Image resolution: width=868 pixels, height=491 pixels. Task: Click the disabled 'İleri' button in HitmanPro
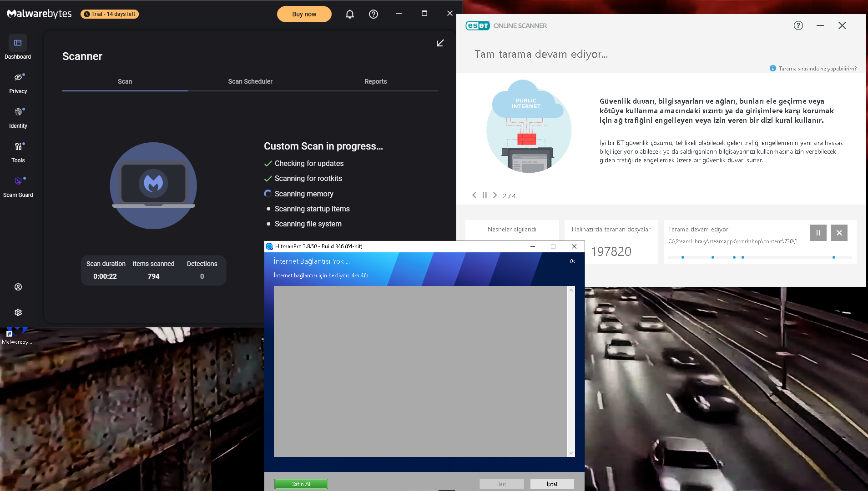pyautogui.click(x=501, y=484)
